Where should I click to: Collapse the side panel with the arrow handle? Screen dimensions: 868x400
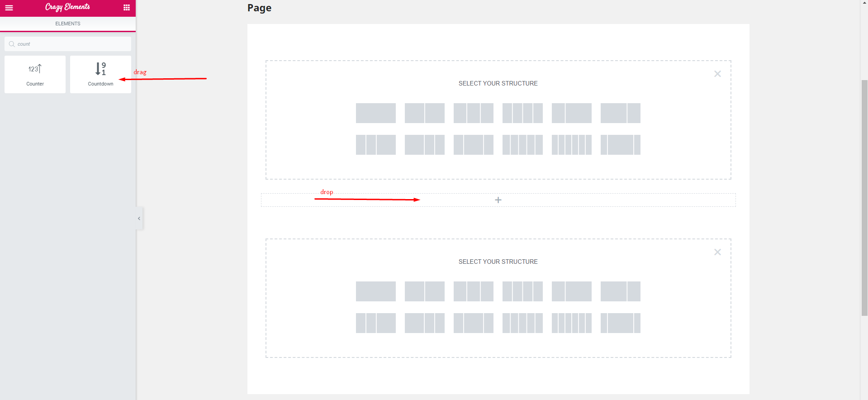(x=139, y=218)
